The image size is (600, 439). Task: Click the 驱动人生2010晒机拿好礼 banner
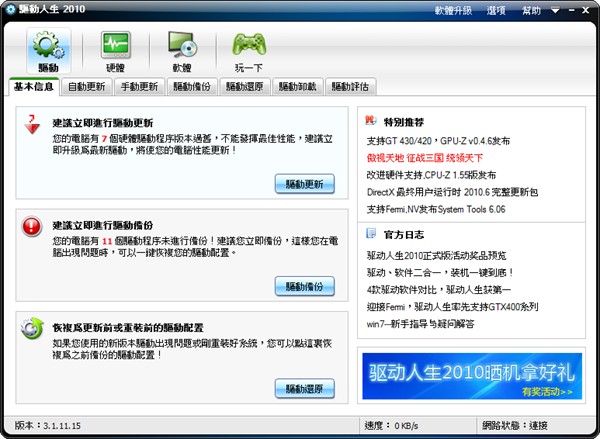tap(472, 376)
